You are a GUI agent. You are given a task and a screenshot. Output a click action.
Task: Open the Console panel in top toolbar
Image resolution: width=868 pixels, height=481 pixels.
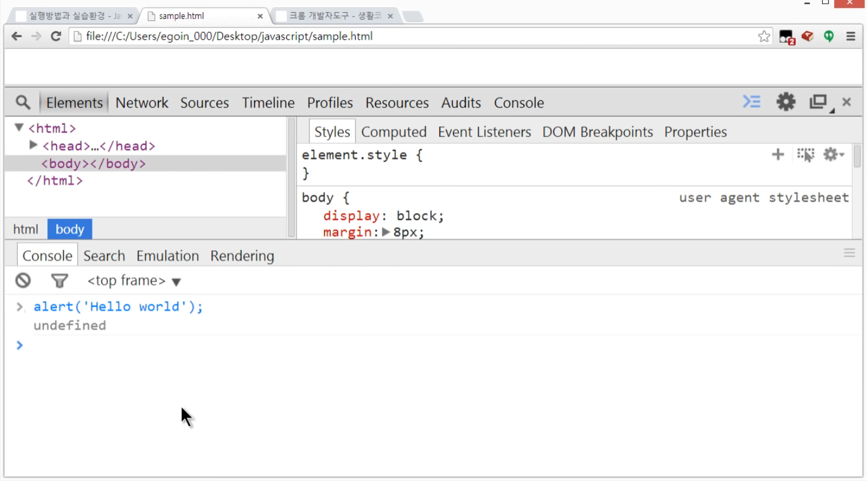click(519, 102)
